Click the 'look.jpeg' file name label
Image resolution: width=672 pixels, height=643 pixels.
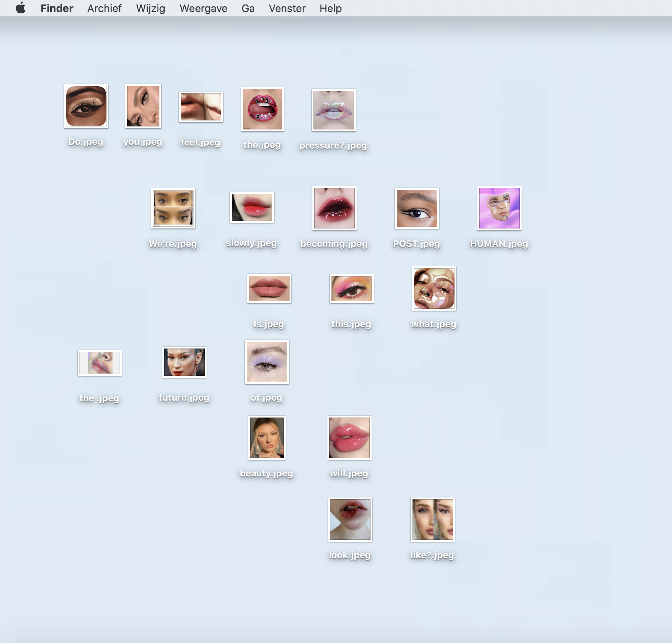349,555
